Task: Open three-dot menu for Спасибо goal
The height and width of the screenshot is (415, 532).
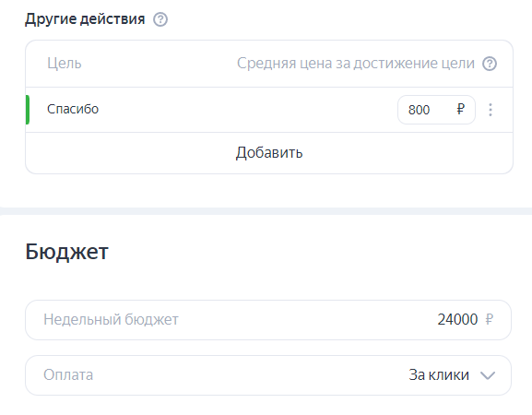Action: point(491,110)
